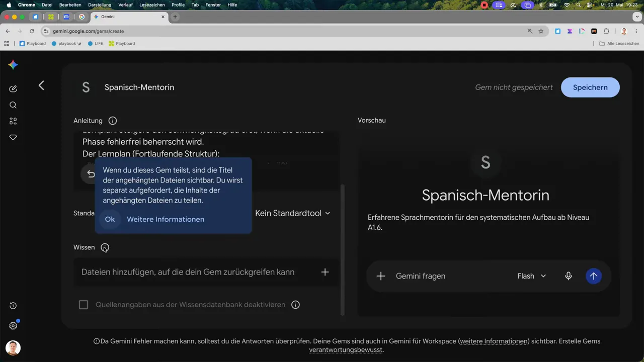Bookmark this page with the star icon
The image size is (644, 362).
tap(541, 31)
